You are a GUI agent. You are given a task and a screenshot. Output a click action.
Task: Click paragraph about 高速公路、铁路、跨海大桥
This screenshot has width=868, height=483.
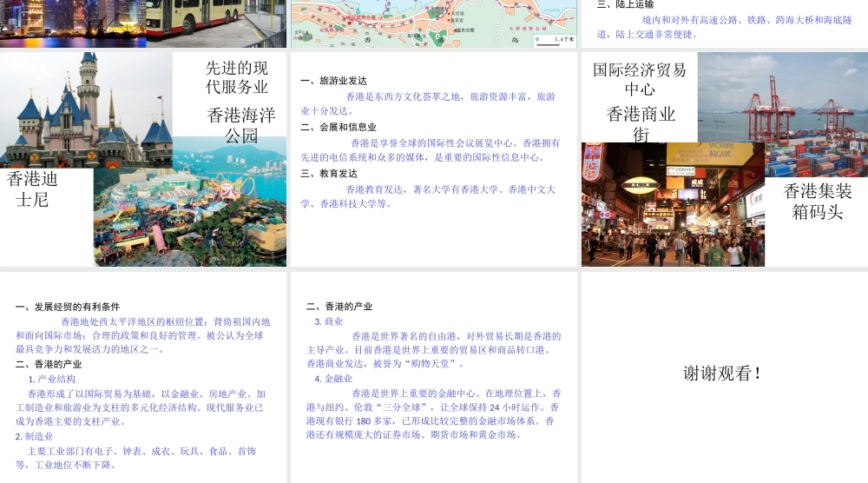725,27
